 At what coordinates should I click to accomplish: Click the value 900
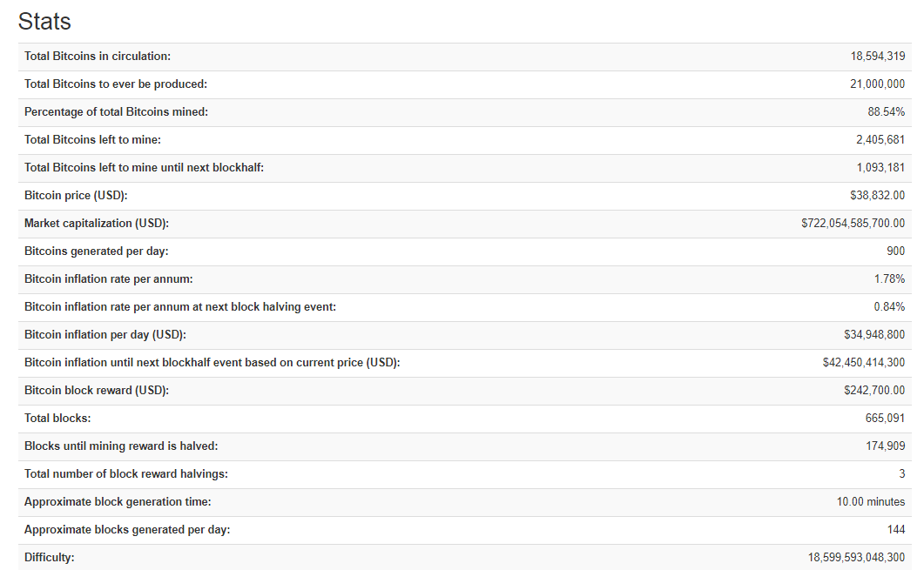pyautogui.click(x=896, y=251)
